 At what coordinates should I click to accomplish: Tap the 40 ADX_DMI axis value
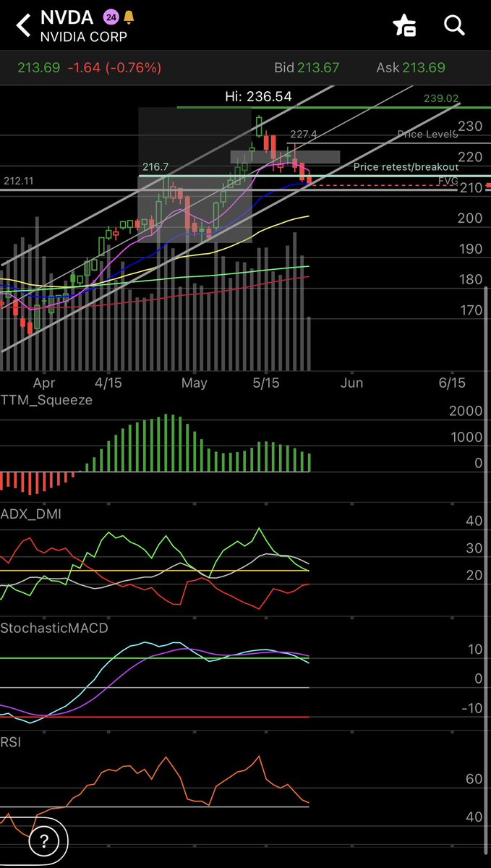click(x=474, y=521)
